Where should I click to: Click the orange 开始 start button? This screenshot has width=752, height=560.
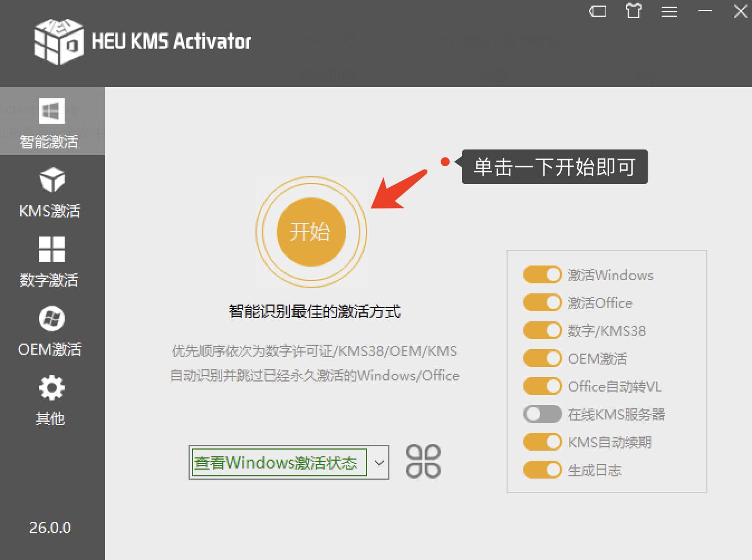tap(311, 231)
